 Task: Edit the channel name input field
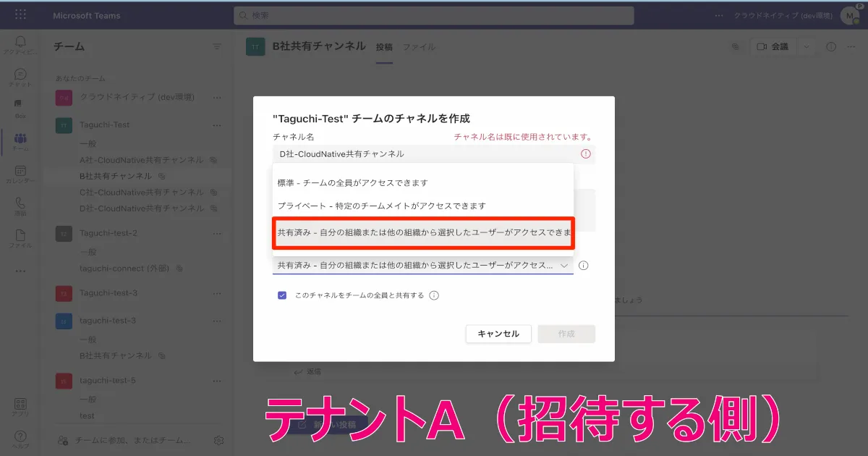[x=434, y=153]
